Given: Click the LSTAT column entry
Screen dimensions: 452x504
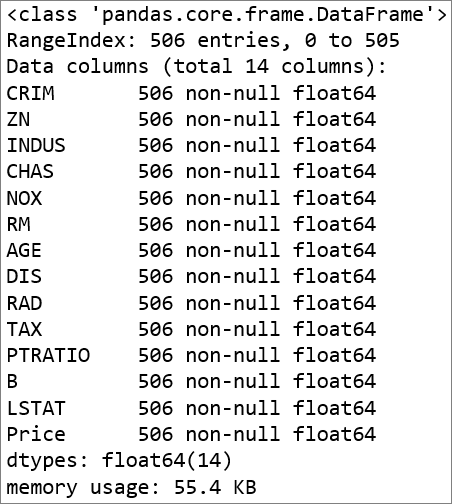Looking at the screenshot, I should click(191, 408).
